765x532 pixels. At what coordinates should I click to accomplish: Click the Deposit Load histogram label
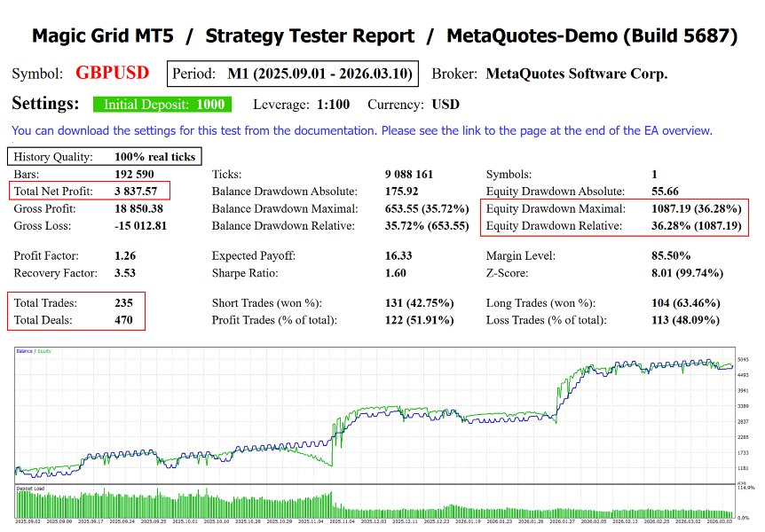[x=30, y=489]
